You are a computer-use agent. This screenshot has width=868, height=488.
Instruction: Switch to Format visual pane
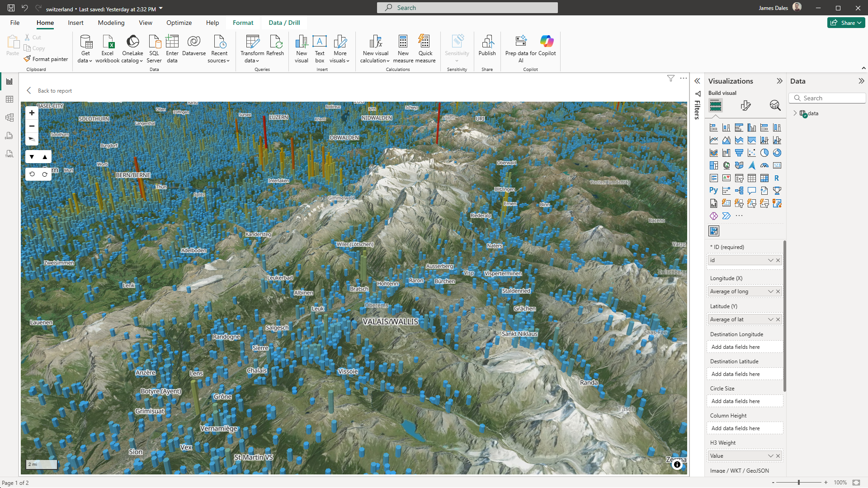click(746, 106)
